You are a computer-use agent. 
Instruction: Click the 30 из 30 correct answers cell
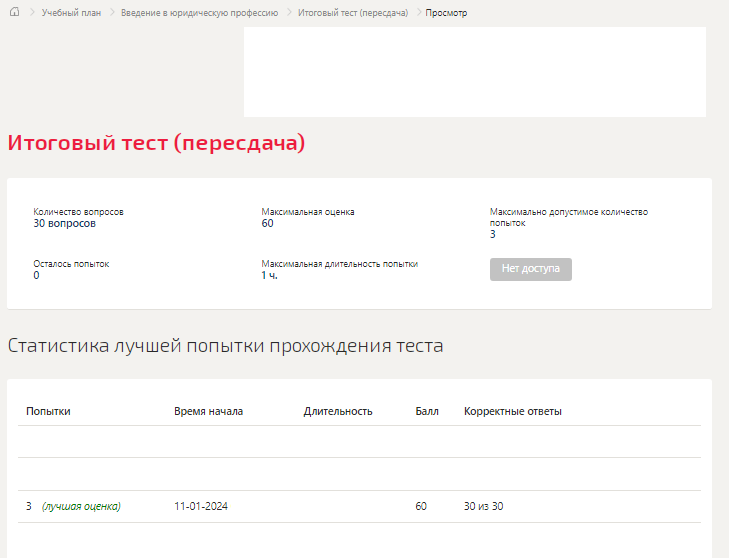(484, 506)
